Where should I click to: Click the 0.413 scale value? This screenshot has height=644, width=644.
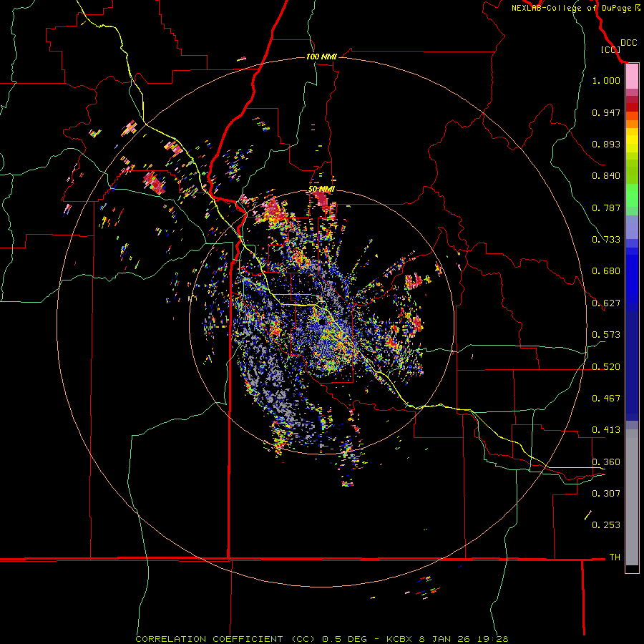606,430
